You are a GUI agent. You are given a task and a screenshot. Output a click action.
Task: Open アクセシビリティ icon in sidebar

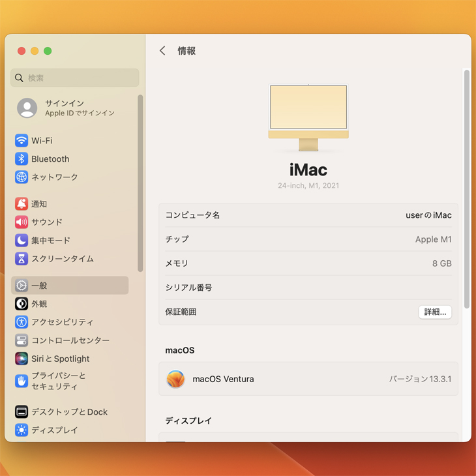[22, 322]
